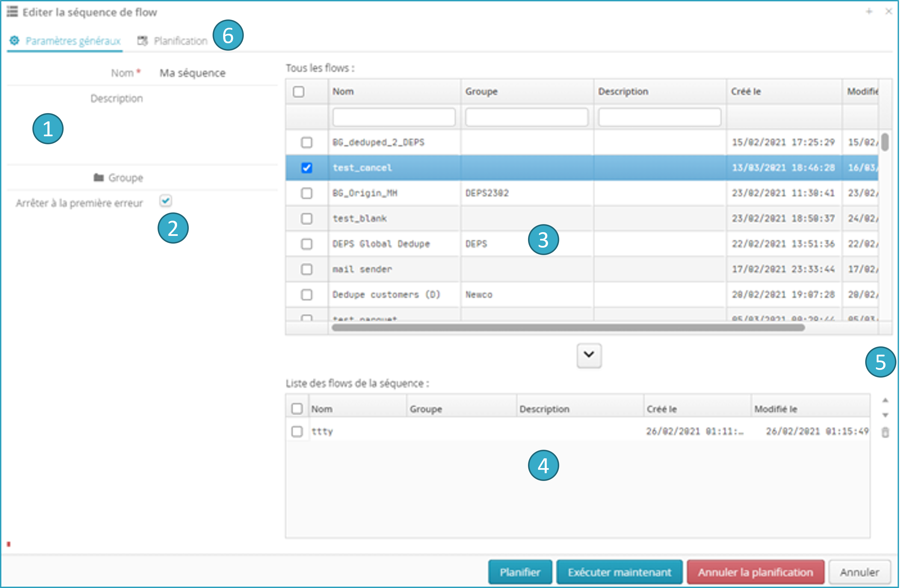This screenshot has width=901, height=588.
Task: Open Paramètres généraux tab
Action: (x=65, y=41)
